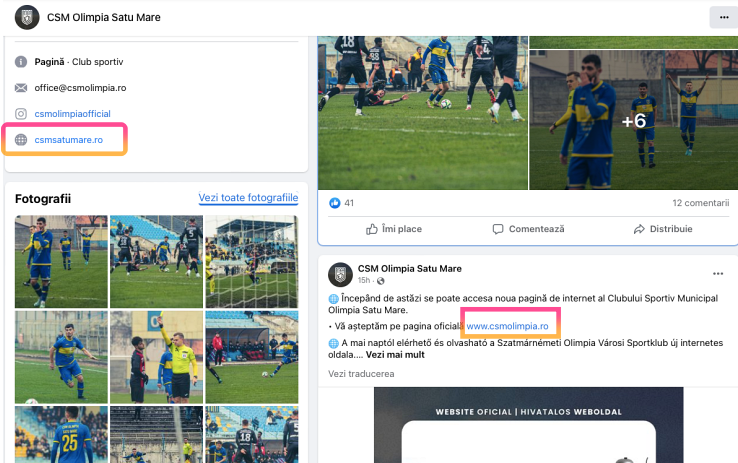
Task: Open the referee yellow card photo thumbnail
Action: [156, 357]
